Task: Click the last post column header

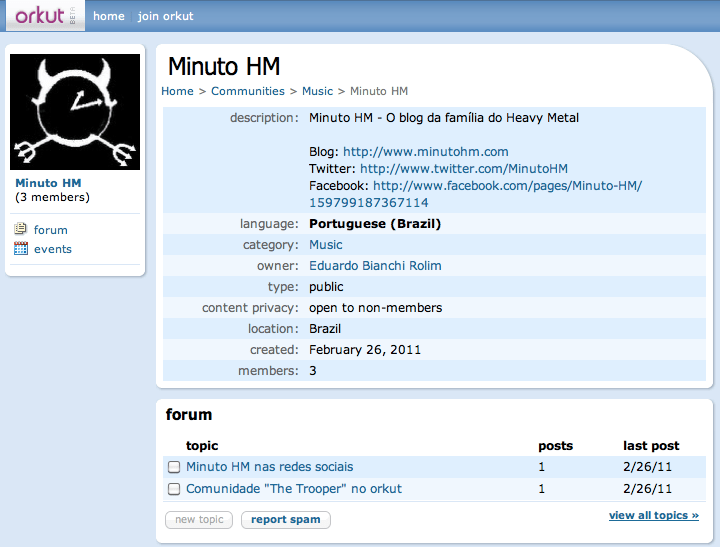Action: [651, 445]
